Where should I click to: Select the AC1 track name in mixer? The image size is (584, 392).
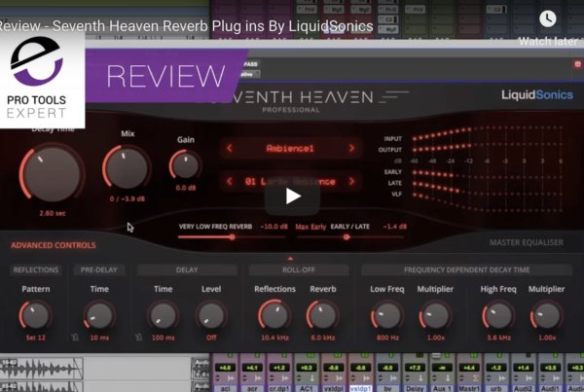pos(307,388)
